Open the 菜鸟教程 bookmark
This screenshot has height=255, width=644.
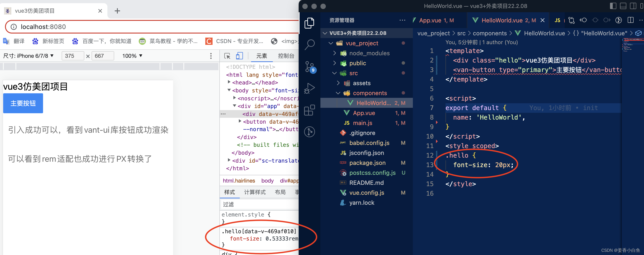point(168,41)
